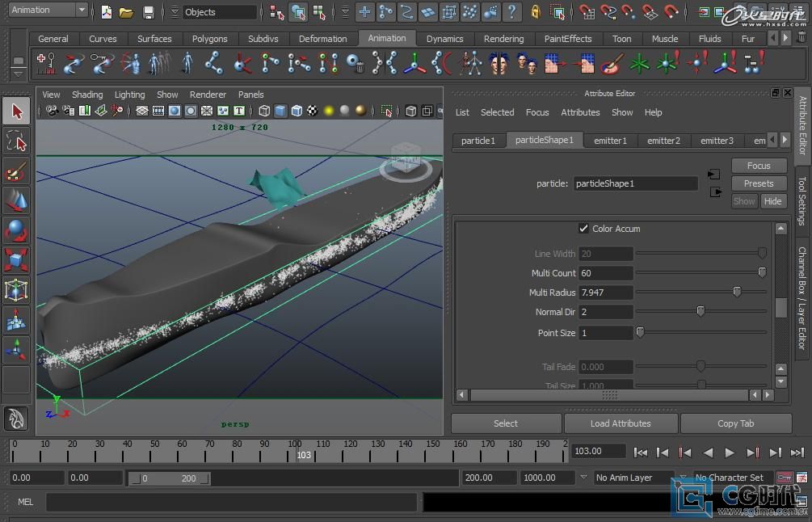
Task: Click the Hide button
Action: click(x=772, y=201)
